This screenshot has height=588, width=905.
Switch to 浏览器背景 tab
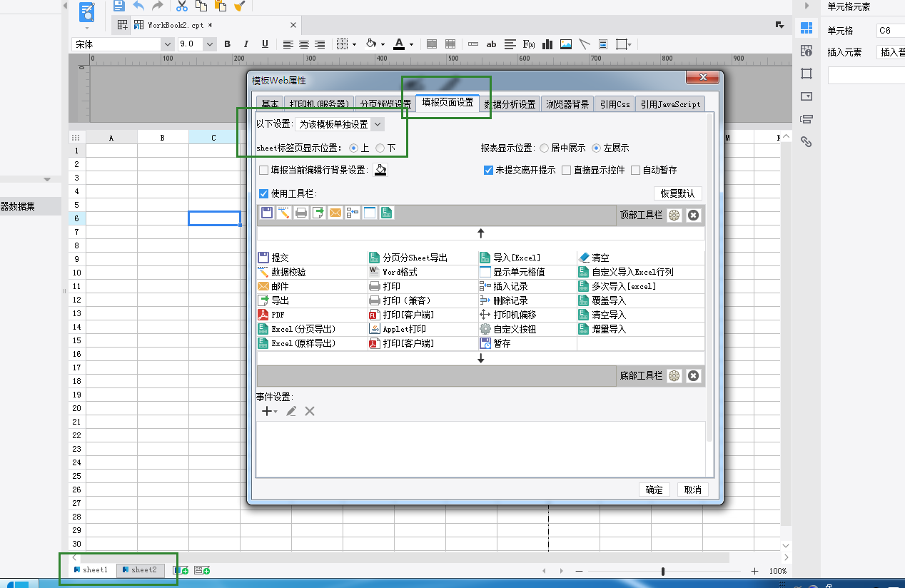click(568, 103)
